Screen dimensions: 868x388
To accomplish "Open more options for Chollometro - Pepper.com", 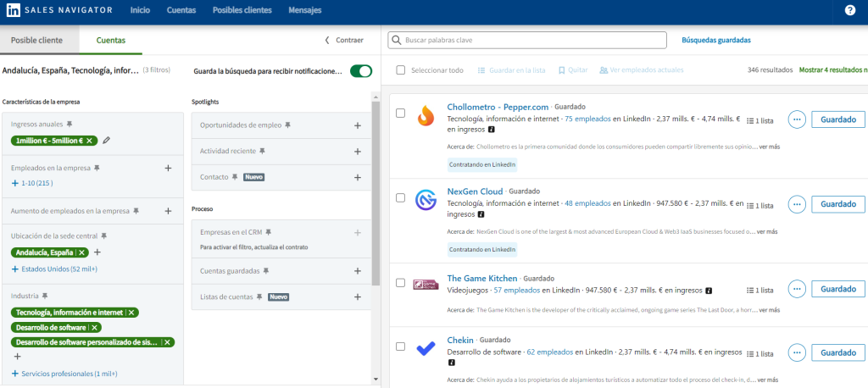I will pos(797,119).
